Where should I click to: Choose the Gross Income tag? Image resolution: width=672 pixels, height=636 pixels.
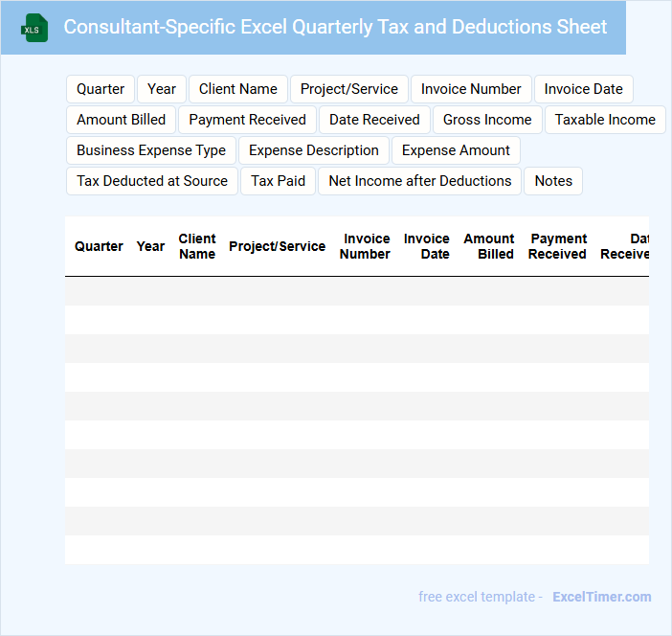click(487, 120)
